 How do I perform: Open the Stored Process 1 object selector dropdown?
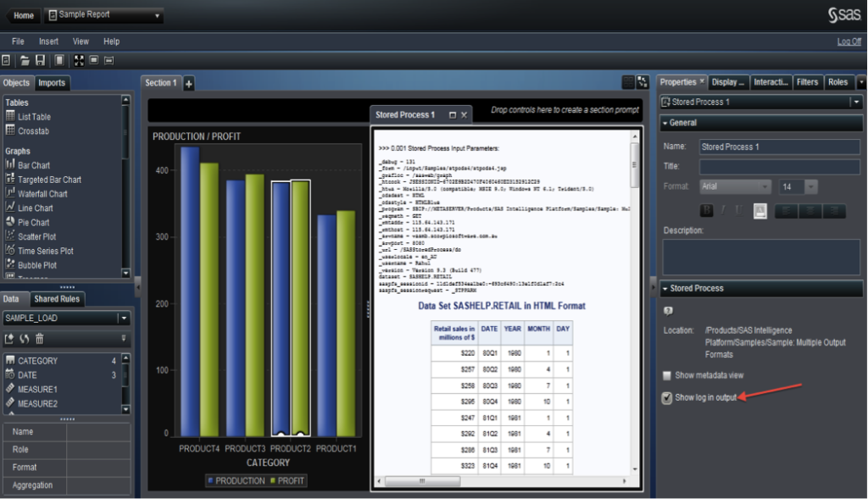tap(856, 102)
